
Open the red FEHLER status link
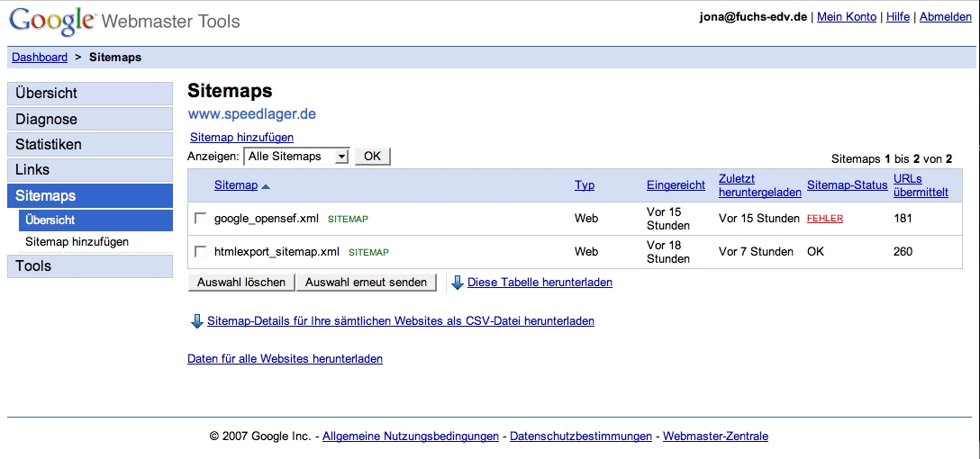click(x=825, y=219)
